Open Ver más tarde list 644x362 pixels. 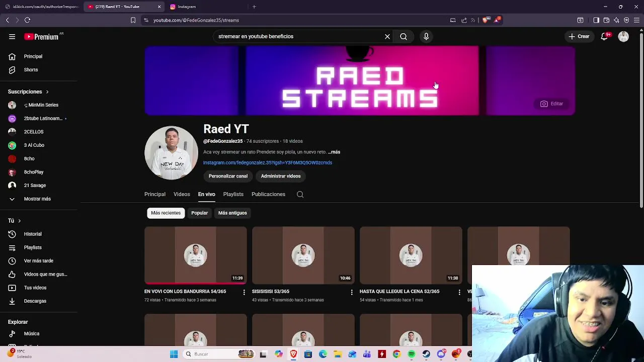[x=38, y=261]
